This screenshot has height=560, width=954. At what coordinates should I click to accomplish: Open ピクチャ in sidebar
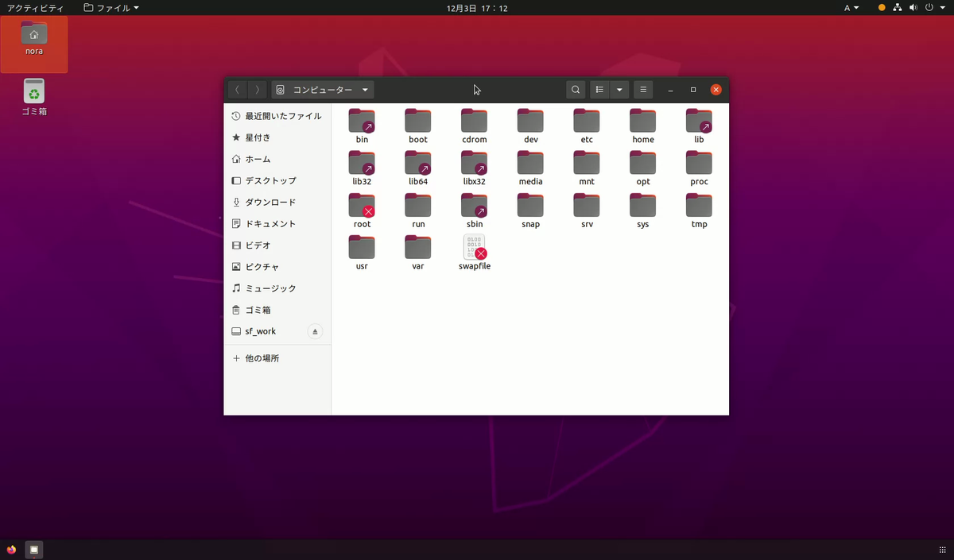click(277, 266)
